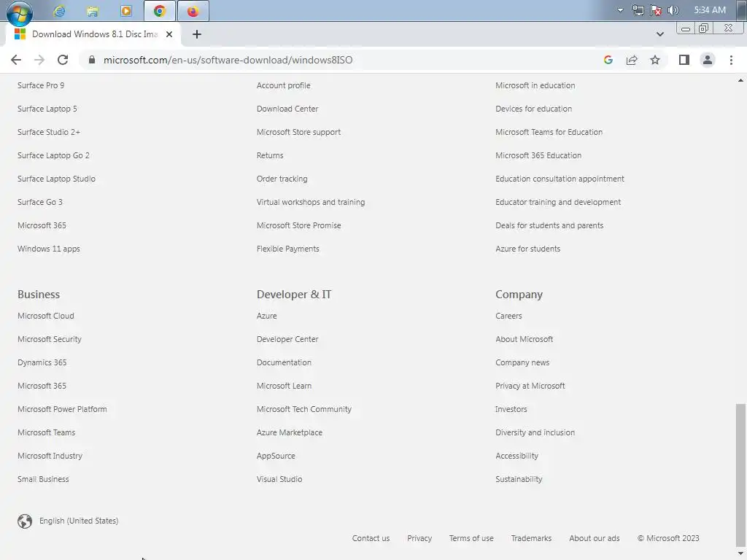Open Azure for students link
747x560 pixels.
point(528,249)
